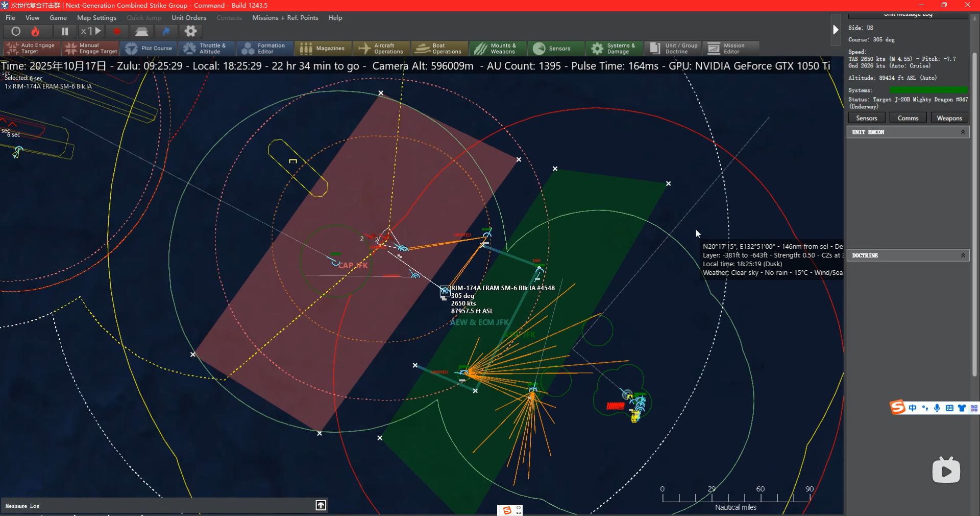Collapse the right side panel arrow

[836, 30]
